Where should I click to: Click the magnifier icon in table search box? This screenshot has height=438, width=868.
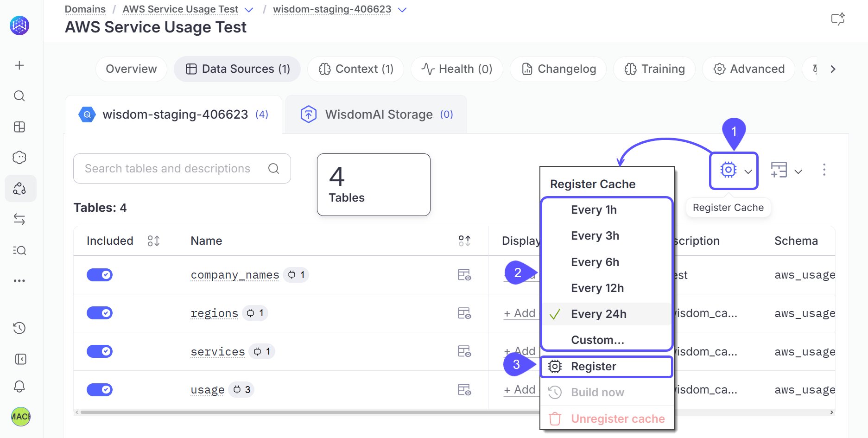(x=274, y=169)
